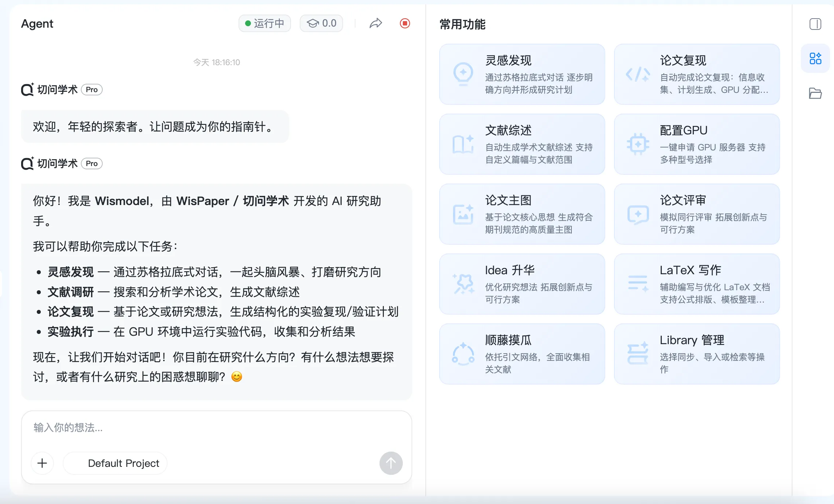Open the folder files tab icon

point(815,93)
